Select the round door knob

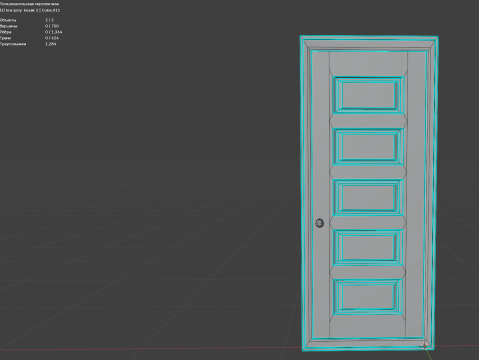(319, 223)
